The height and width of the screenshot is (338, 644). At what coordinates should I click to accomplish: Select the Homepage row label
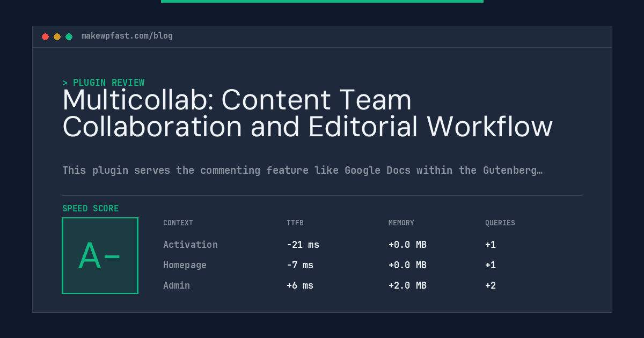pyautogui.click(x=185, y=265)
